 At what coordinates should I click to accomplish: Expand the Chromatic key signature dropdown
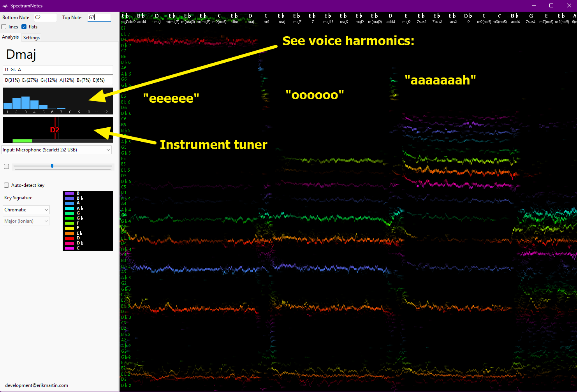(26, 210)
